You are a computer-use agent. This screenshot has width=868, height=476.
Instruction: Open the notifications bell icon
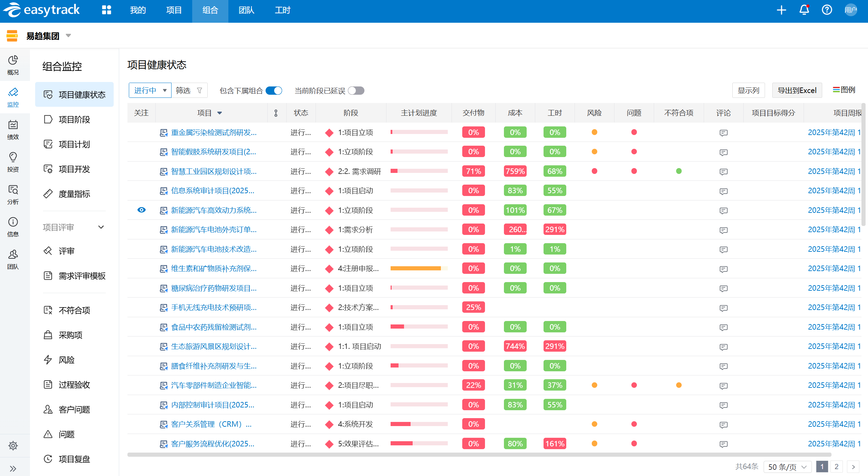coord(804,10)
